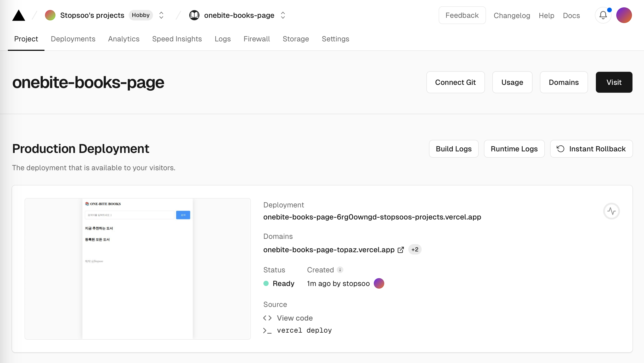
Task: Click the 1m ago by stopsoo text
Action: coord(338,283)
